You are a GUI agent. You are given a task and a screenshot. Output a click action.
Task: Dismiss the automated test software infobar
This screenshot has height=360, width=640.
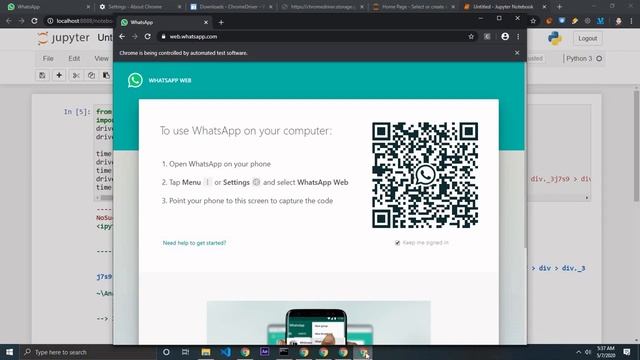[x=517, y=53]
